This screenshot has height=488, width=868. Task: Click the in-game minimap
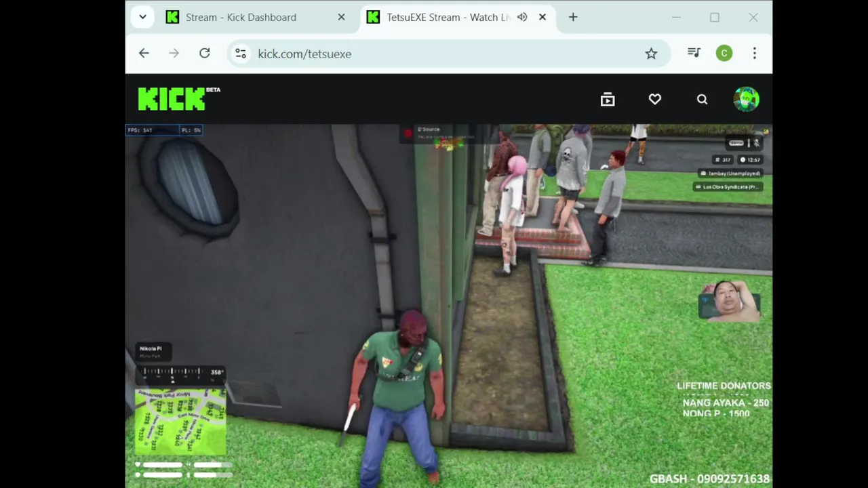(180, 422)
